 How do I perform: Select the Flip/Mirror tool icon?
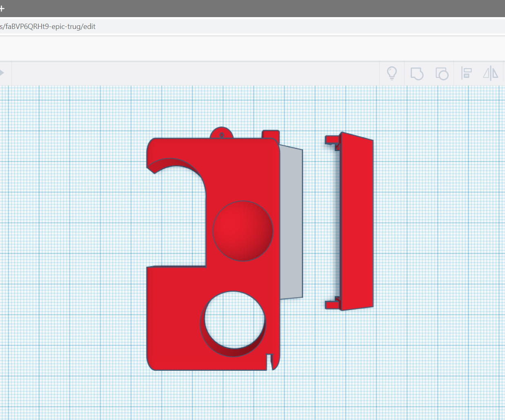click(490, 73)
